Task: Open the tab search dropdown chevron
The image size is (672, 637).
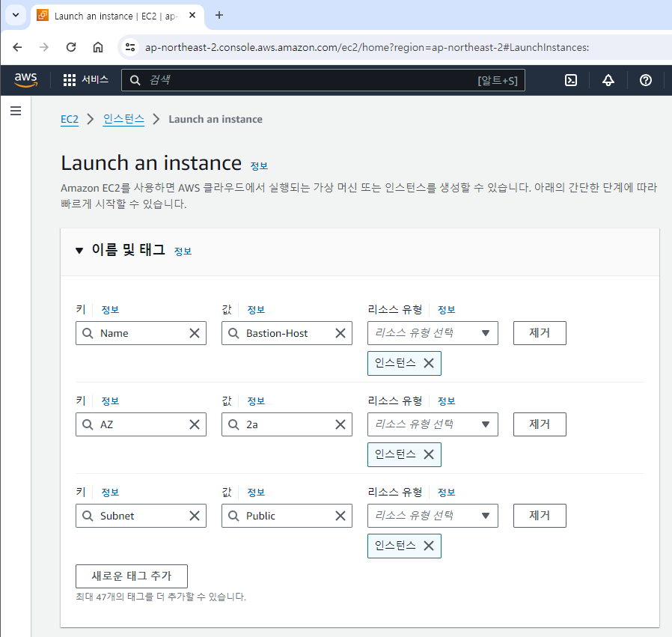Action: tap(16, 16)
